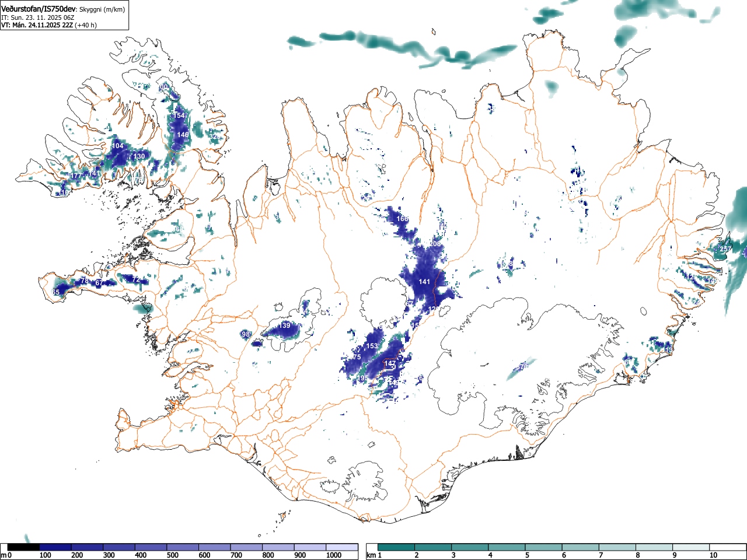Click the '257' value on the east coast
747x560 pixels.
725,249
